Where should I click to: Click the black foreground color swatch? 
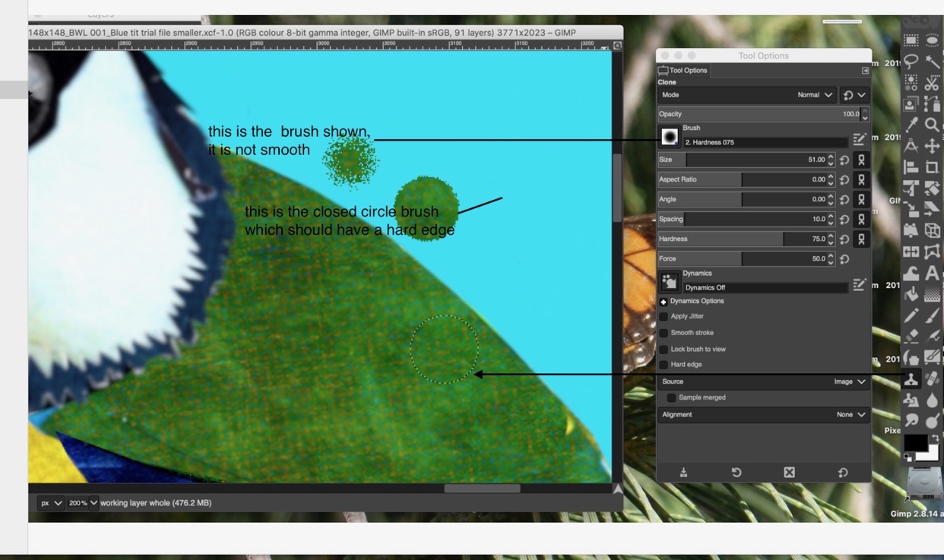tap(914, 442)
